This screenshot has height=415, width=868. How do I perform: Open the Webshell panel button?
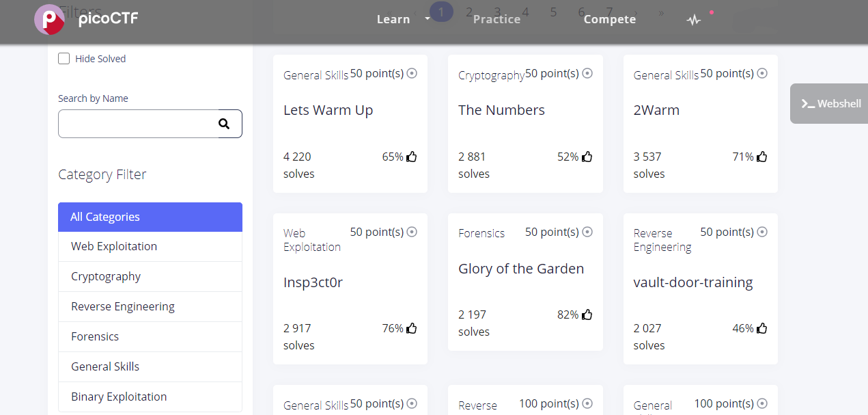[x=830, y=104]
